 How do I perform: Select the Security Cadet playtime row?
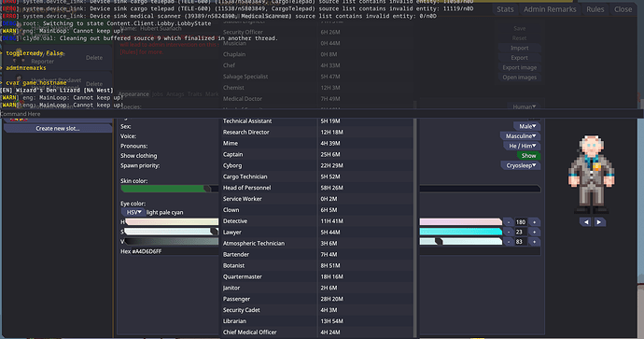click(x=316, y=310)
